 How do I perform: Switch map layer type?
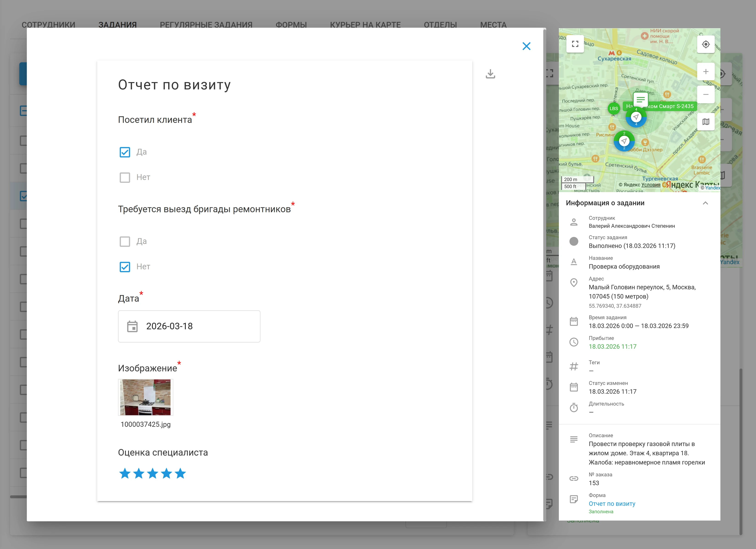point(706,122)
